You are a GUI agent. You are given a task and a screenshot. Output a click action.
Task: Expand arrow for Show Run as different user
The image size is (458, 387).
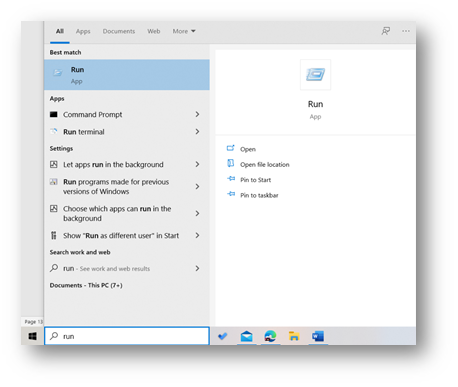[197, 235]
